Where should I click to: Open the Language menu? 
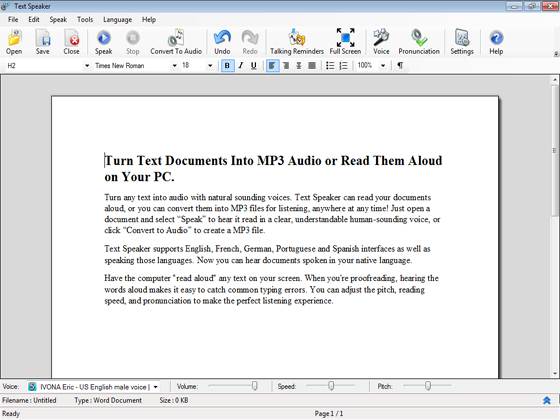[118, 20]
